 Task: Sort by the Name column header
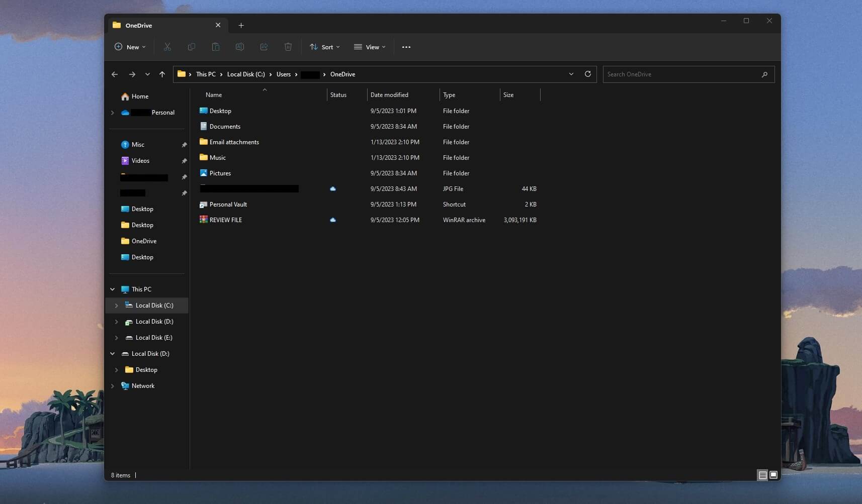[214, 94]
